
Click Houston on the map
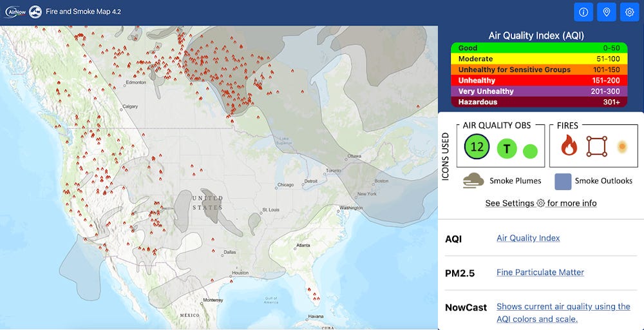click(240, 273)
